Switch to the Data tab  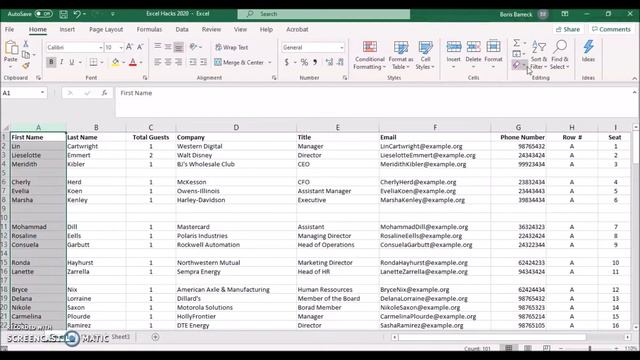pyautogui.click(x=182, y=29)
